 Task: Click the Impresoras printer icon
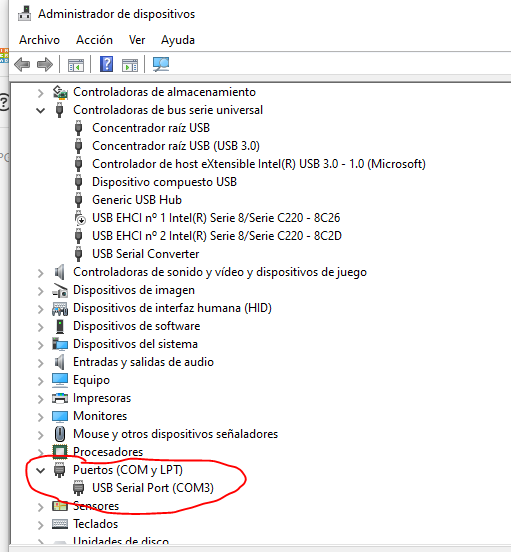60,398
